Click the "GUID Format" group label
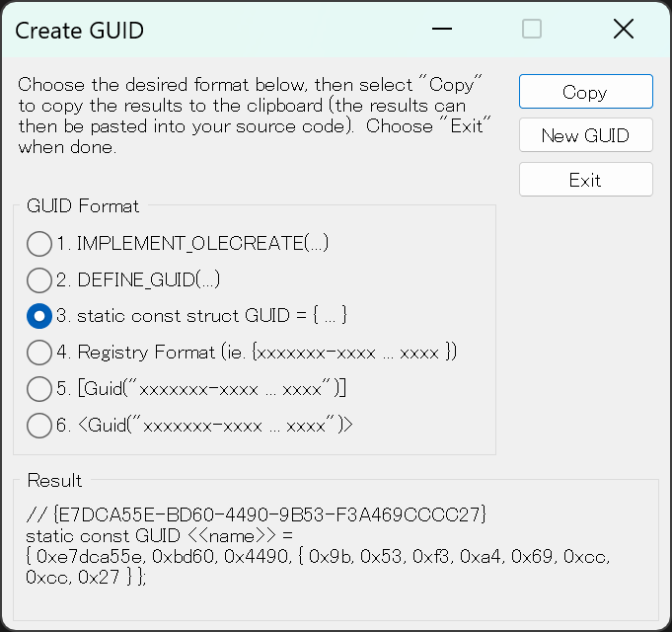 pyautogui.click(x=83, y=206)
